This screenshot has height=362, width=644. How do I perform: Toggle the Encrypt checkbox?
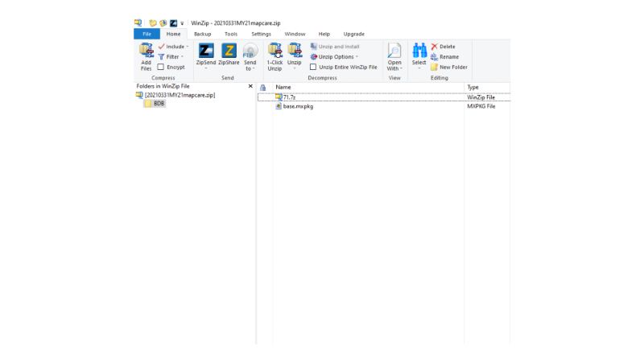[160, 67]
